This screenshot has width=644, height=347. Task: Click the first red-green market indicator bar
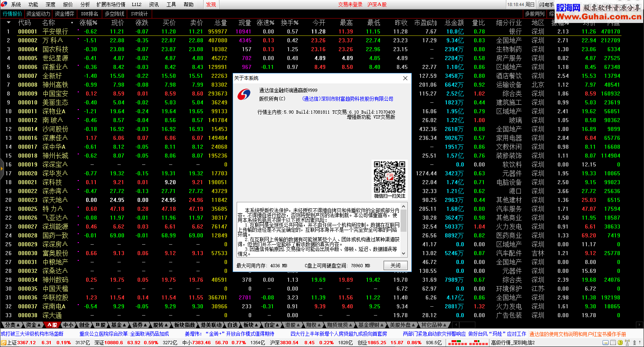(457, 343)
